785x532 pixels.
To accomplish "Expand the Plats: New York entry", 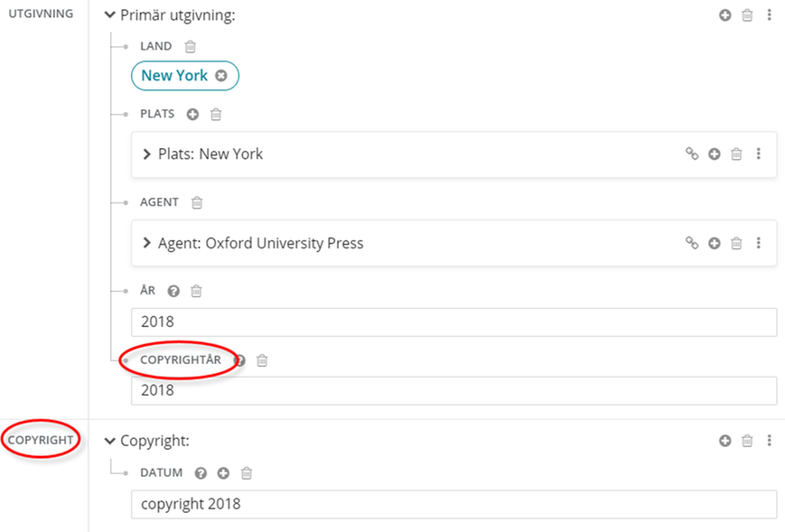I will point(146,154).
